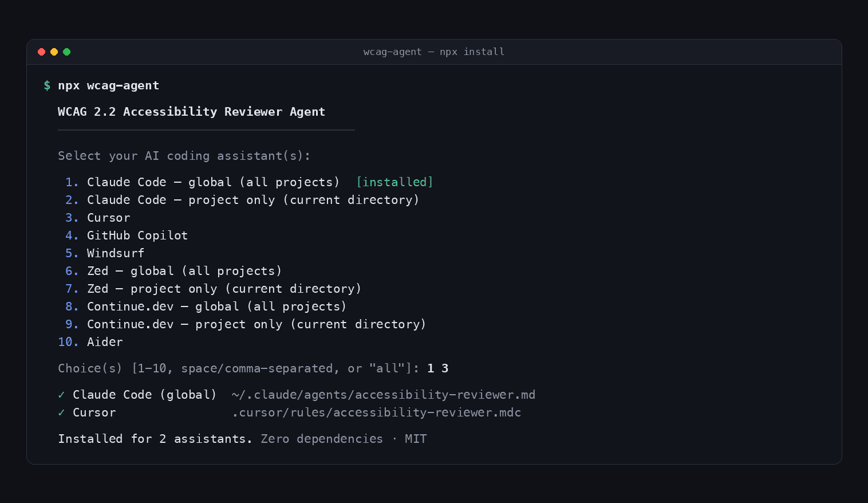This screenshot has height=503, width=868.
Task: Select 'Continue.dev – global (all projects)' option
Action: 217,306
